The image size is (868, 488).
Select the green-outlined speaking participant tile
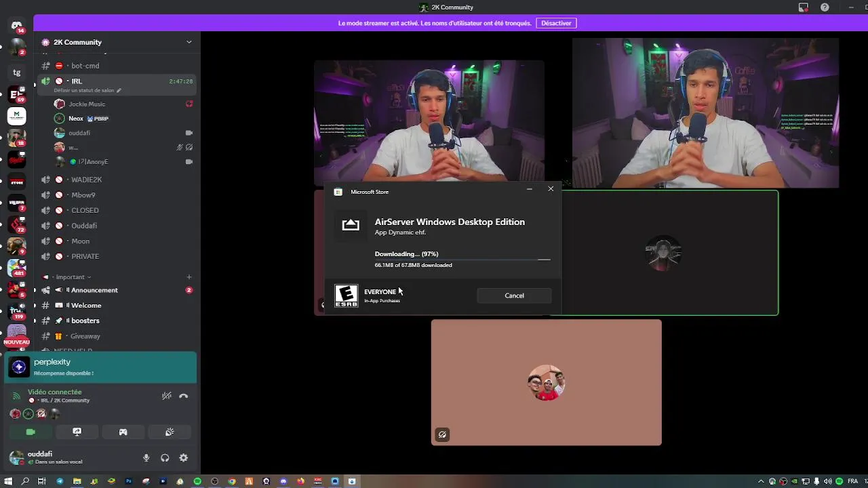[x=669, y=253]
